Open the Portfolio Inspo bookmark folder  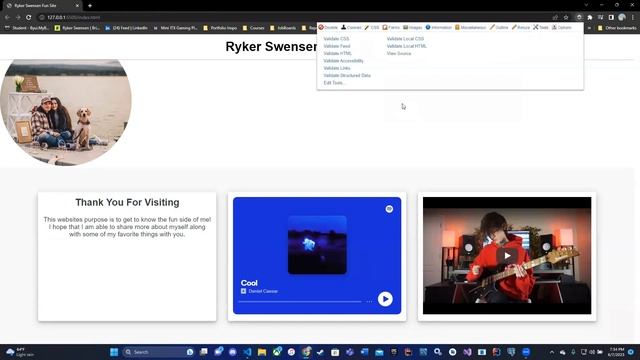coord(220,28)
